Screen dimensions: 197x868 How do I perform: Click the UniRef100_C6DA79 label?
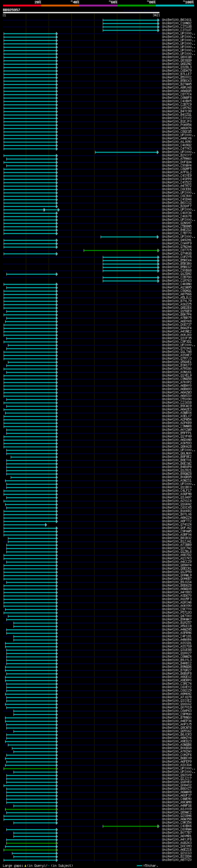pyautogui.click(x=177, y=71)
